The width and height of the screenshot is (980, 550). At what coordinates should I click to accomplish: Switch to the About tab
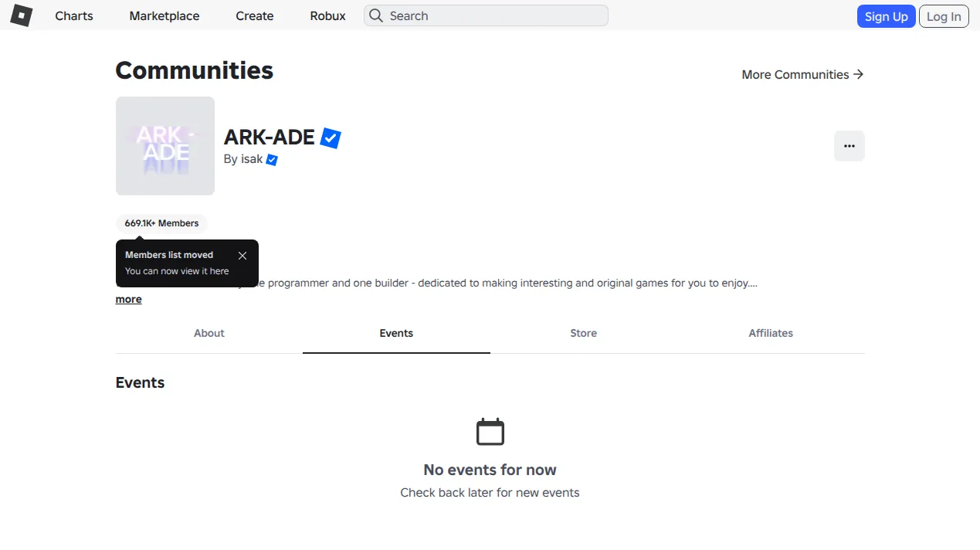pos(209,334)
